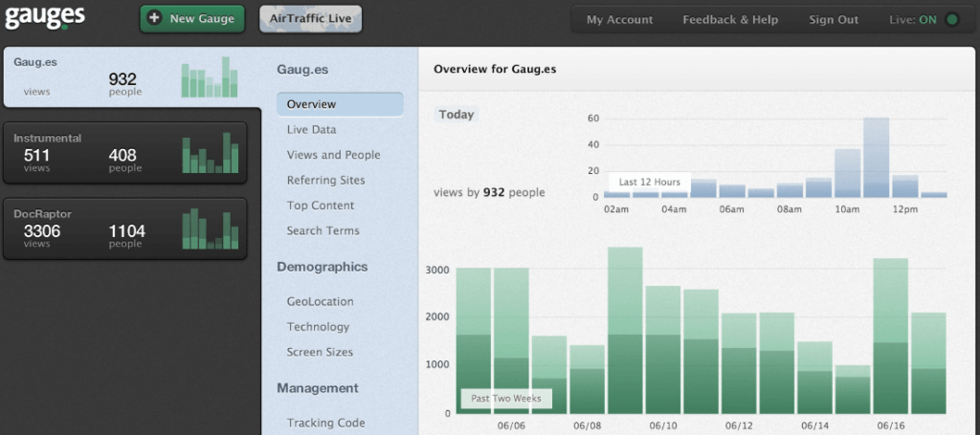
Task: Open the Tracking Code page
Action: coord(325,423)
